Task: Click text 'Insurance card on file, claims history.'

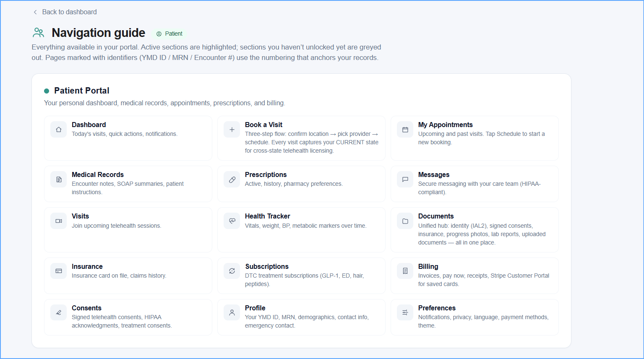Action: [119, 276]
